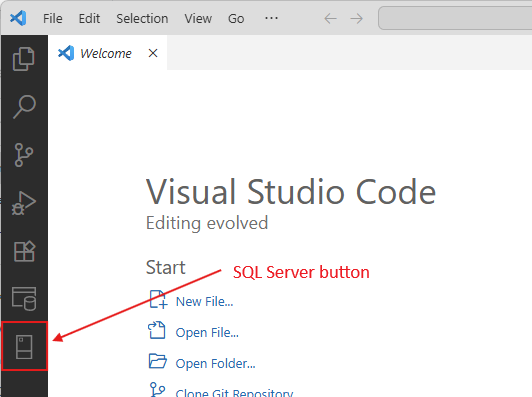Click the Open Folder... link
This screenshot has height=397, width=532.
pos(215,363)
